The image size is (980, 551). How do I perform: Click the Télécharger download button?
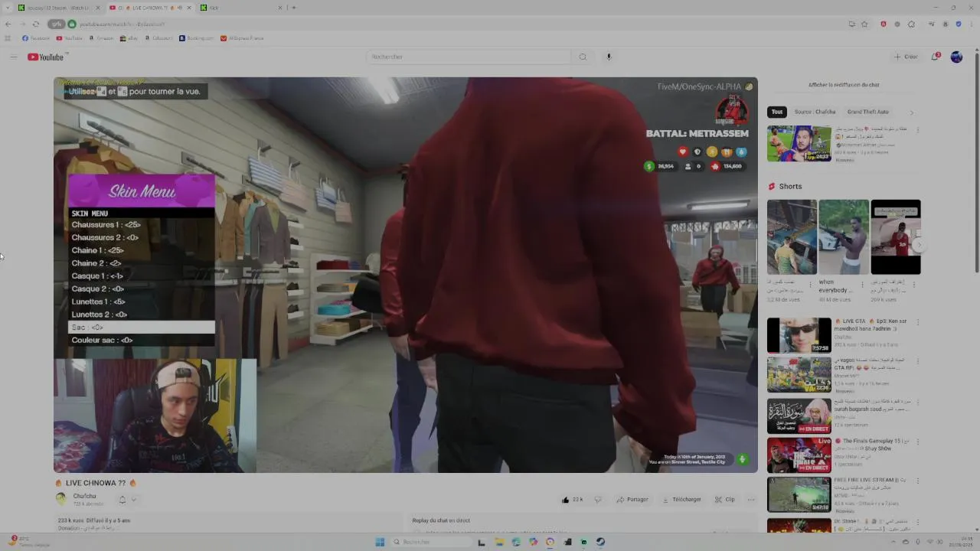(681, 500)
